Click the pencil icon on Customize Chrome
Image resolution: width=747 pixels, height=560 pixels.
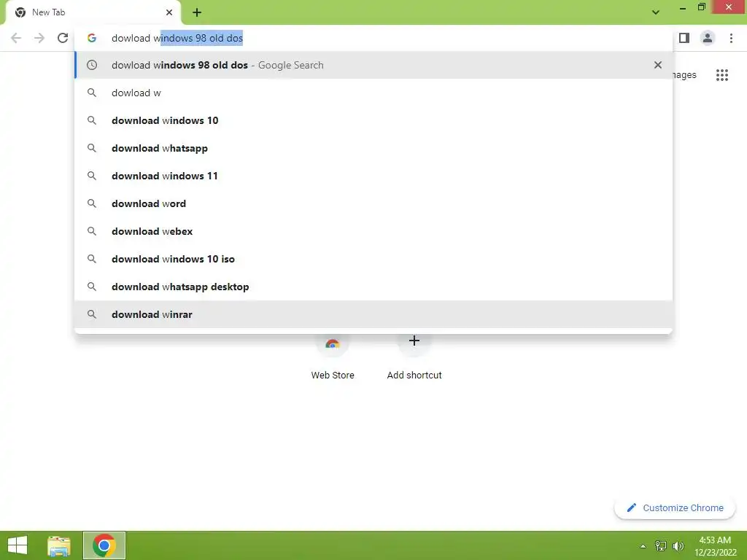click(x=631, y=507)
